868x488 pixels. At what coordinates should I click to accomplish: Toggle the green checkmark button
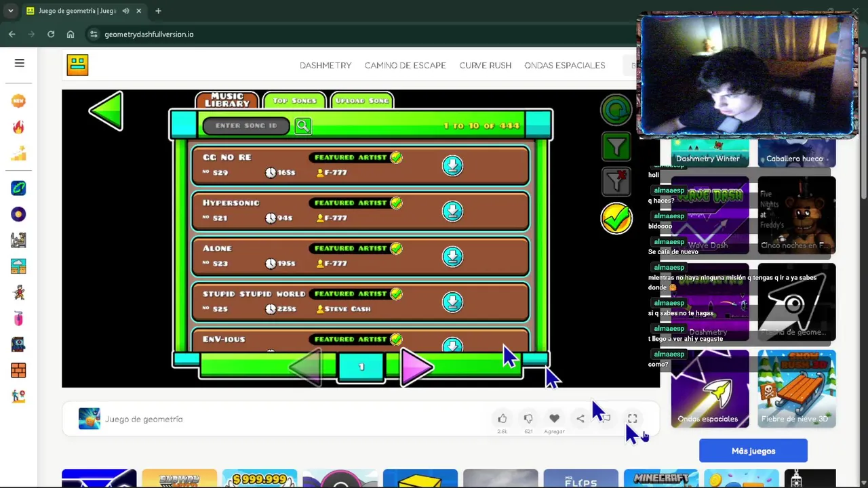[x=616, y=219]
